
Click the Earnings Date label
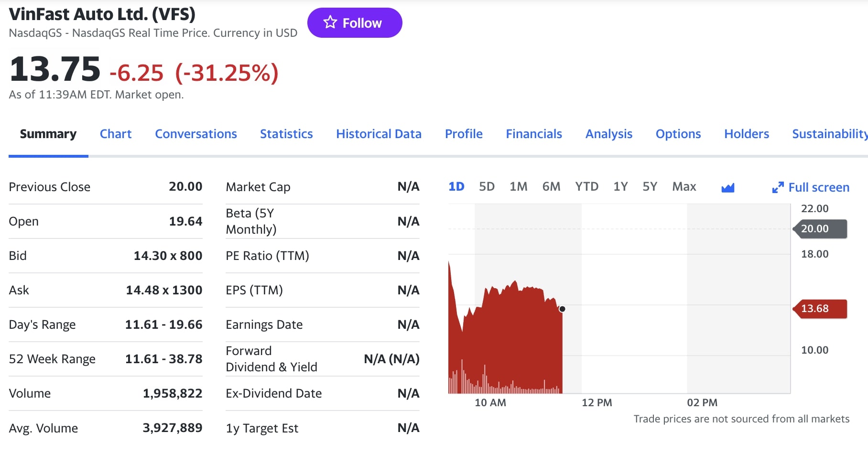tap(264, 325)
